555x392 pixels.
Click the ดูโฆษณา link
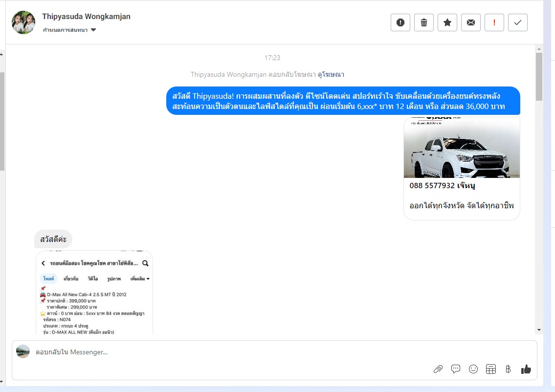[331, 74]
